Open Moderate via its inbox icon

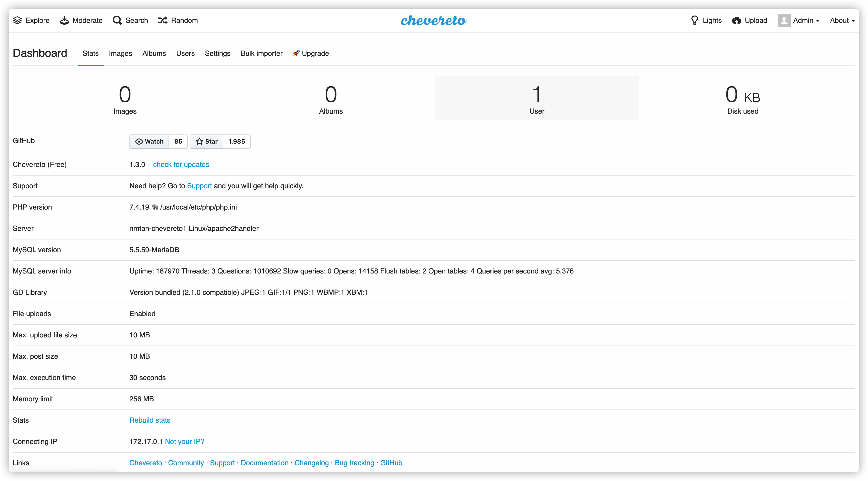64,21
